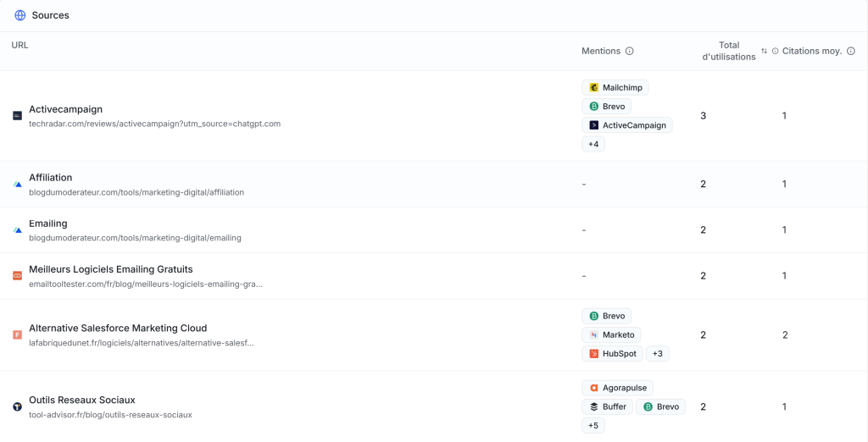
Task: Click the favicon in the Emailing row
Action: (17, 230)
